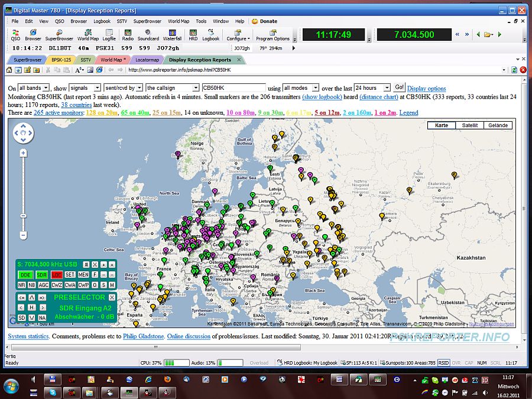Click the Waterfall toolbar icon
The width and height of the screenshot is (532, 399).
click(172, 34)
